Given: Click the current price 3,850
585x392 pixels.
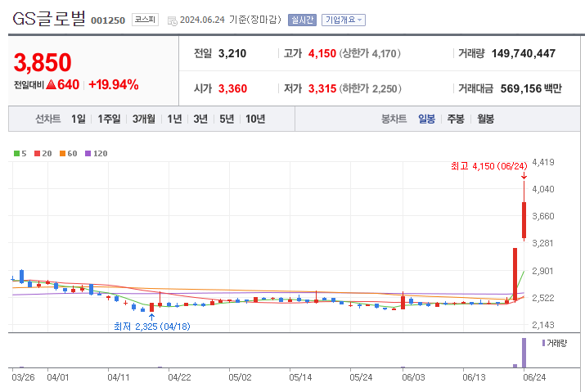Looking at the screenshot, I should click(43, 62).
